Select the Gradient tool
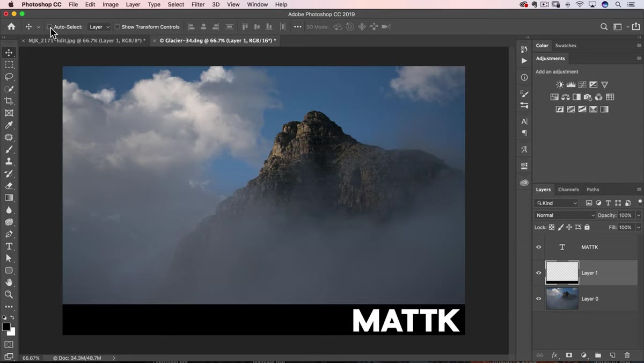The image size is (644, 363). click(x=9, y=198)
